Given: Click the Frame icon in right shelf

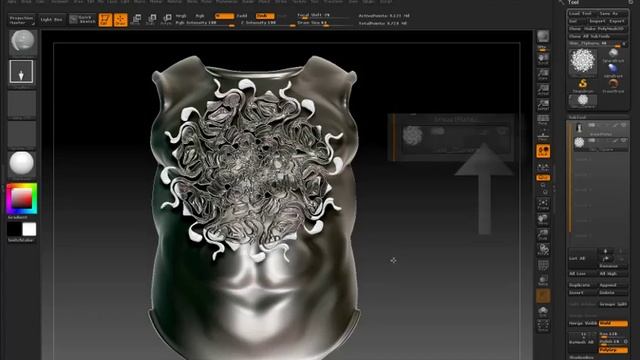Looking at the screenshot, I should click(543, 204).
